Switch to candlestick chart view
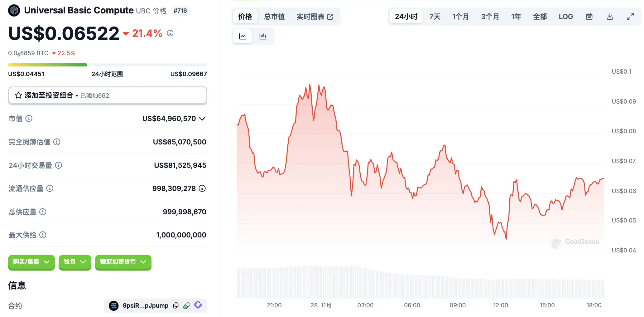Viewport: 644px width, 317px height. pyautogui.click(x=263, y=37)
